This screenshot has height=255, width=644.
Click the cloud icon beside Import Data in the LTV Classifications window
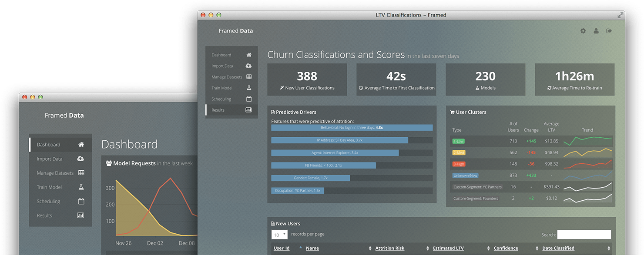click(x=249, y=66)
